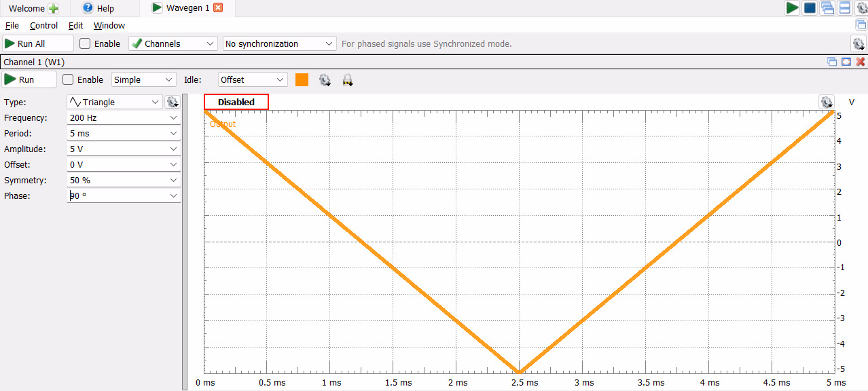This screenshot has width=868, height=391.
Task: Click the green global run icon at top right
Action: [x=792, y=8]
